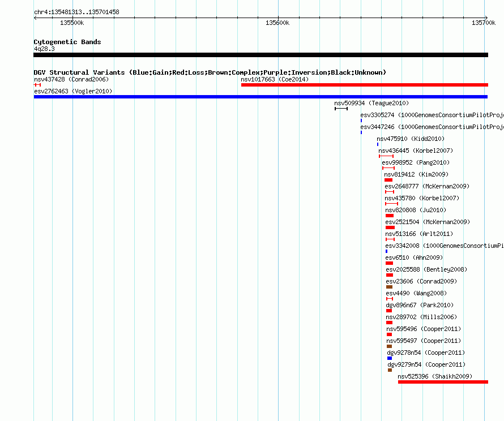
Task: Click the 4q28.3 band label
Action: click(44, 49)
